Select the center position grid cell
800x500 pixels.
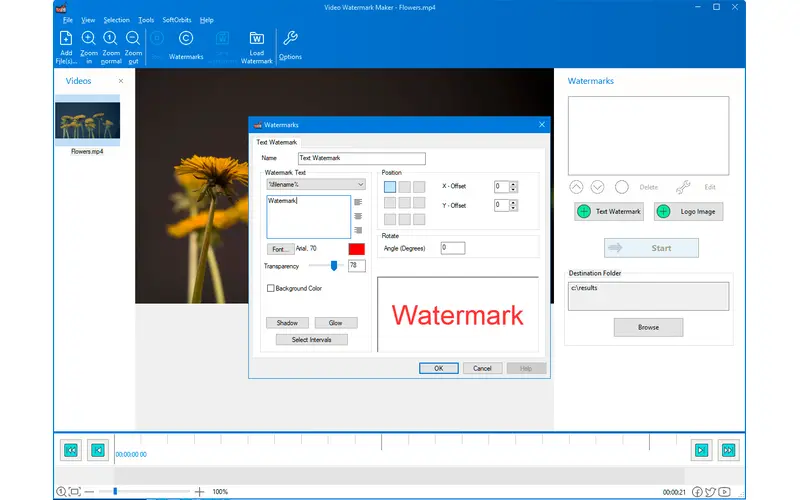404,203
